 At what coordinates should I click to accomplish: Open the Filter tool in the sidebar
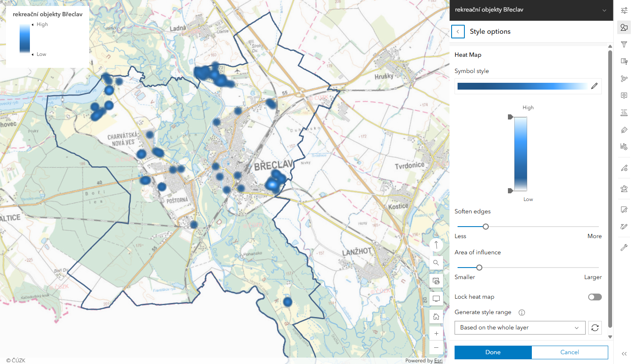[624, 44]
